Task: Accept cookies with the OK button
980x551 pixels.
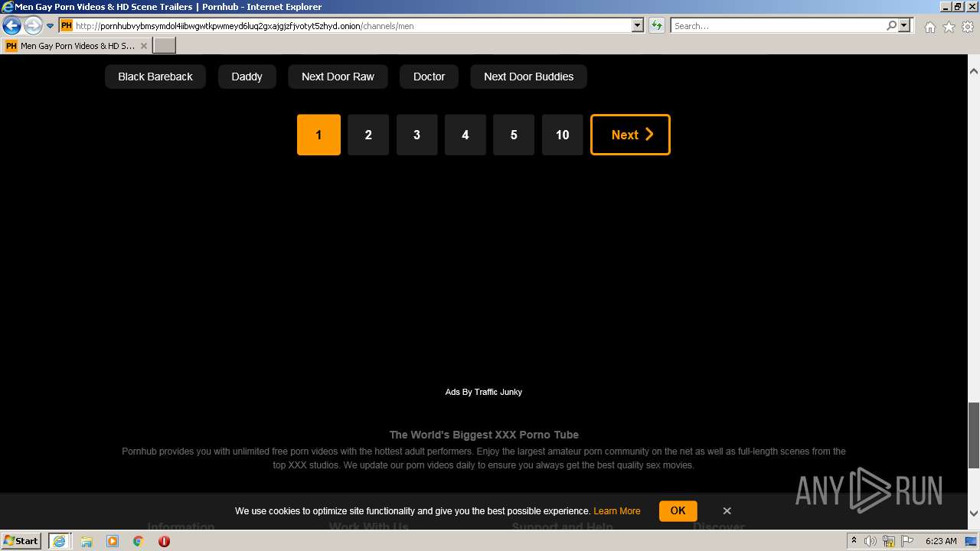Action: [x=678, y=510]
